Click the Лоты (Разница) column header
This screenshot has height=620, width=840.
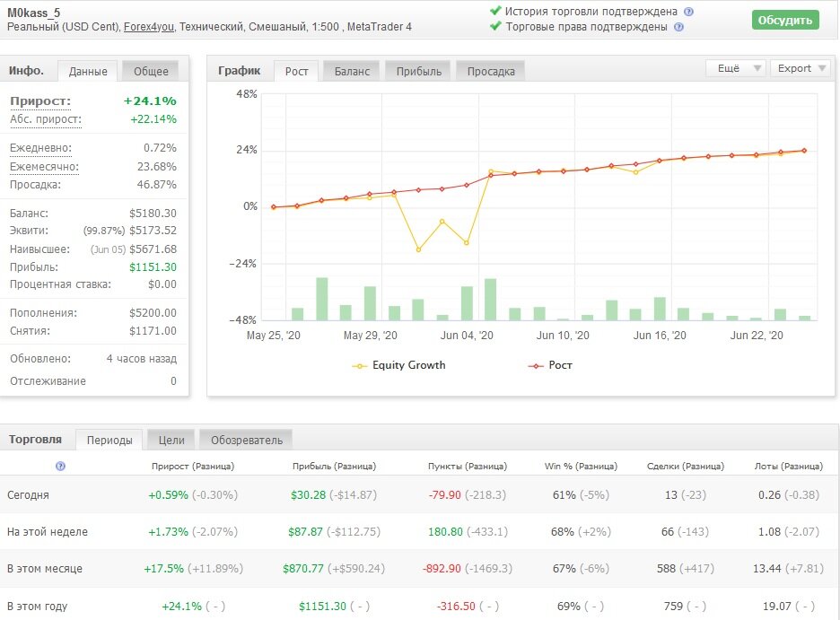click(789, 467)
